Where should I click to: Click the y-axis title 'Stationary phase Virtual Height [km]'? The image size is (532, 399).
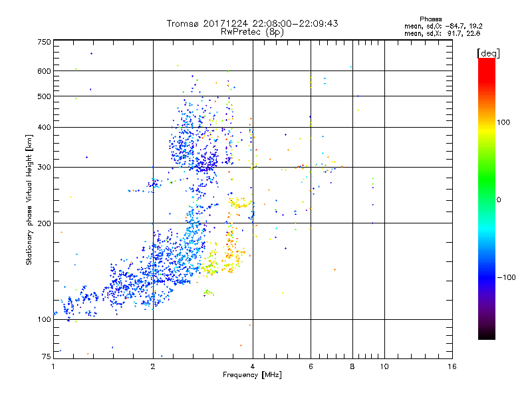click(29, 200)
